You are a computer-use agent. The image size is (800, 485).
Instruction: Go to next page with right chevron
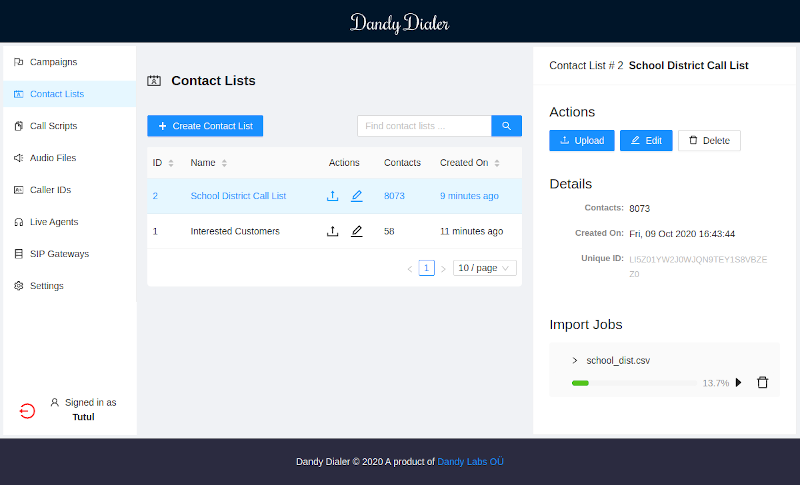pyautogui.click(x=443, y=269)
